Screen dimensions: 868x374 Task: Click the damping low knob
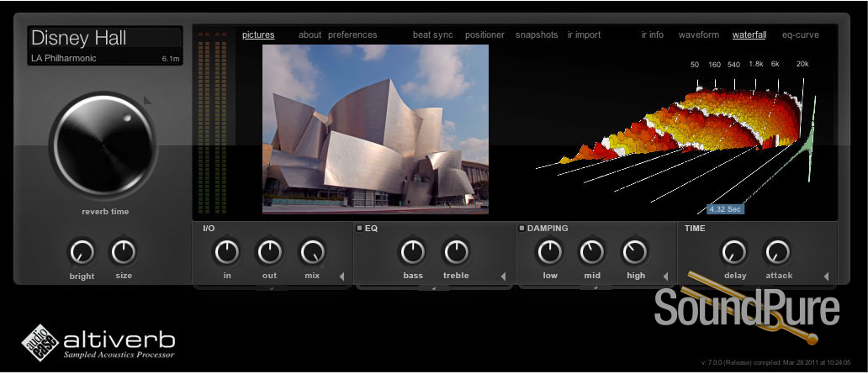[x=550, y=252]
